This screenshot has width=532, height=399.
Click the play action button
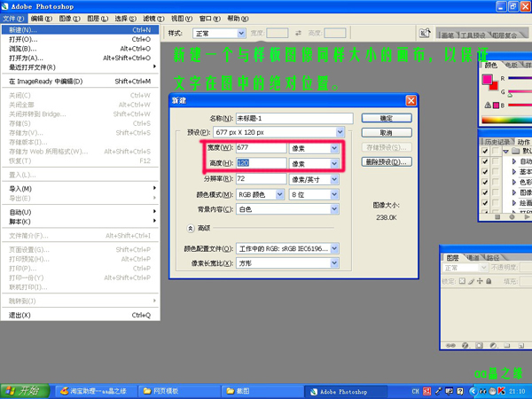527,216
